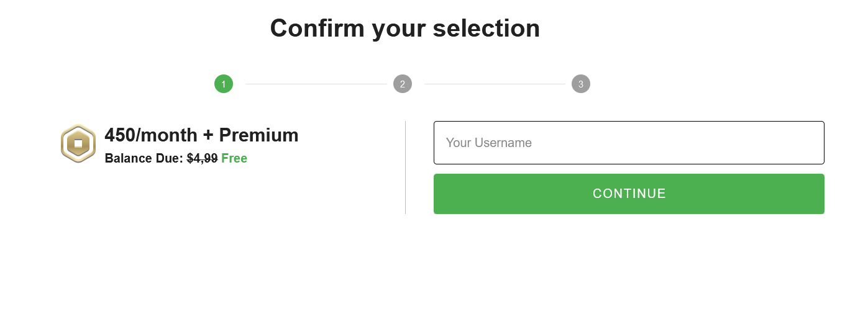This screenshot has height=322, width=868.
Task: Click the progress line between steps 2 and 3
Action: coord(495,84)
